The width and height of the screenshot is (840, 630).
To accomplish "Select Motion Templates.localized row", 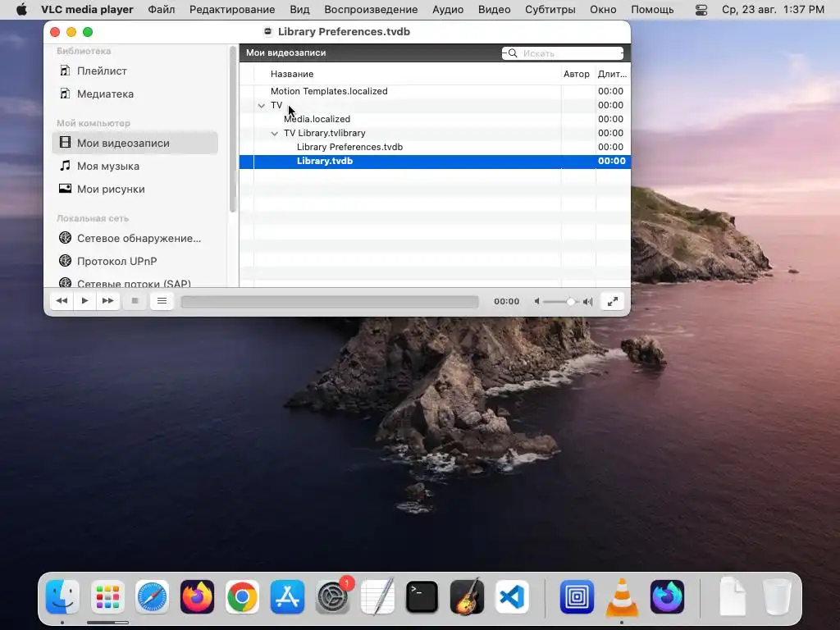I will 435,91.
